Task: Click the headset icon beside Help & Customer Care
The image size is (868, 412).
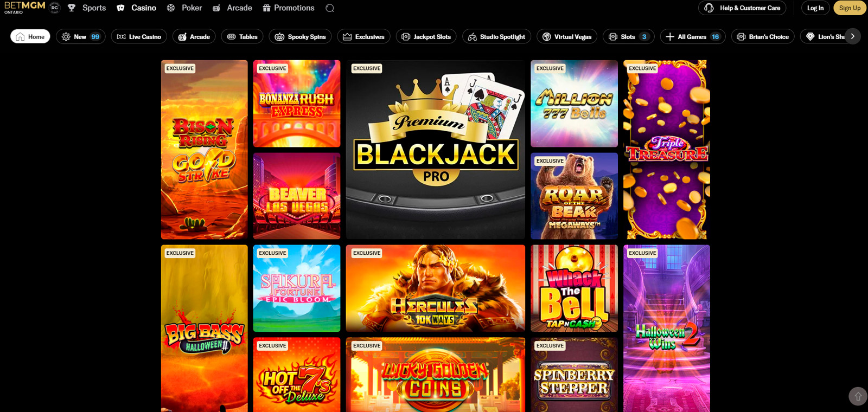Action: coord(709,8)
